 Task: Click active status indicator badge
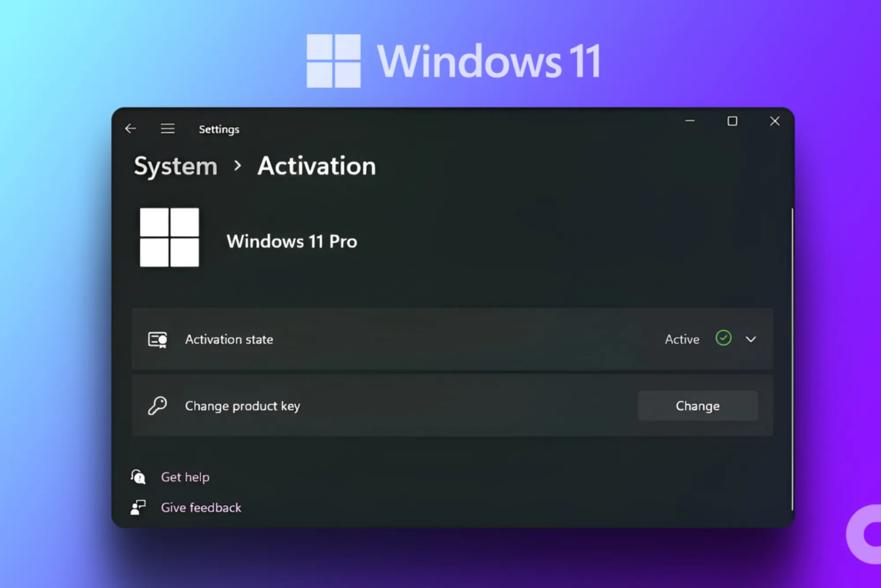pos(722,339)
